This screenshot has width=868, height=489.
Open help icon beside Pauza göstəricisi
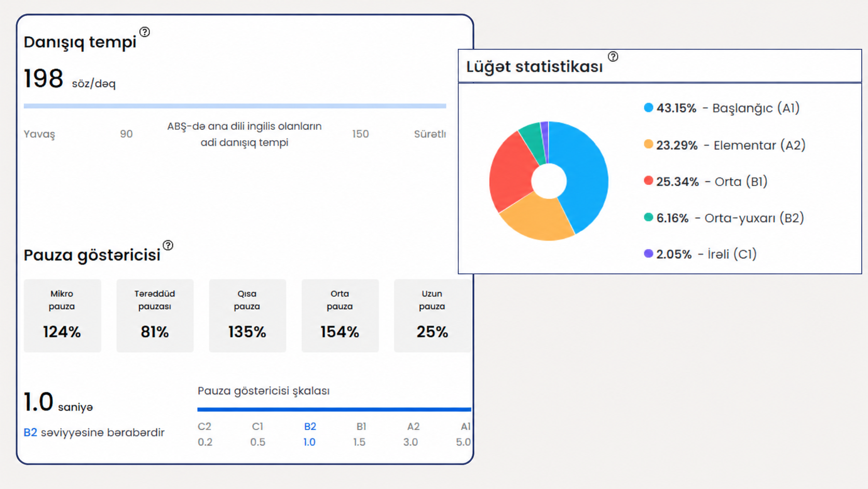click(x=168, y=245)
